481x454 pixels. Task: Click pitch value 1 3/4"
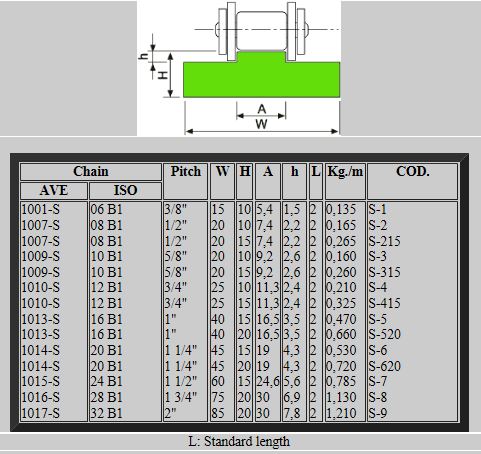(181, 397)
